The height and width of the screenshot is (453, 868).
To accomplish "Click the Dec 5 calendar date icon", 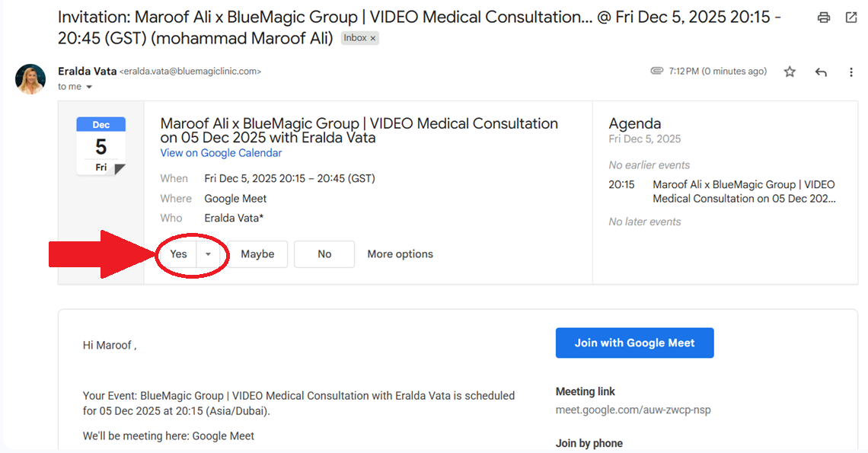I will (101, 145).
